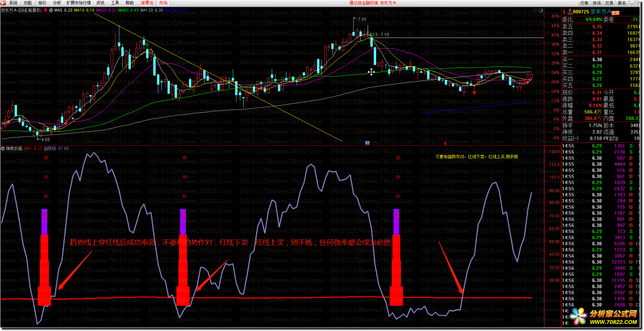Open the 工具 menu
Screen dimensions: 644x331
point(115,3)
